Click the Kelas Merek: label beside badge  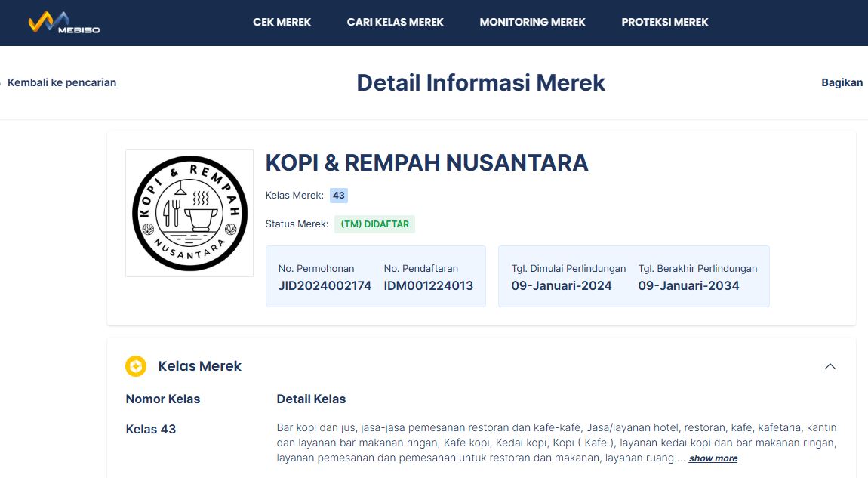294,196
